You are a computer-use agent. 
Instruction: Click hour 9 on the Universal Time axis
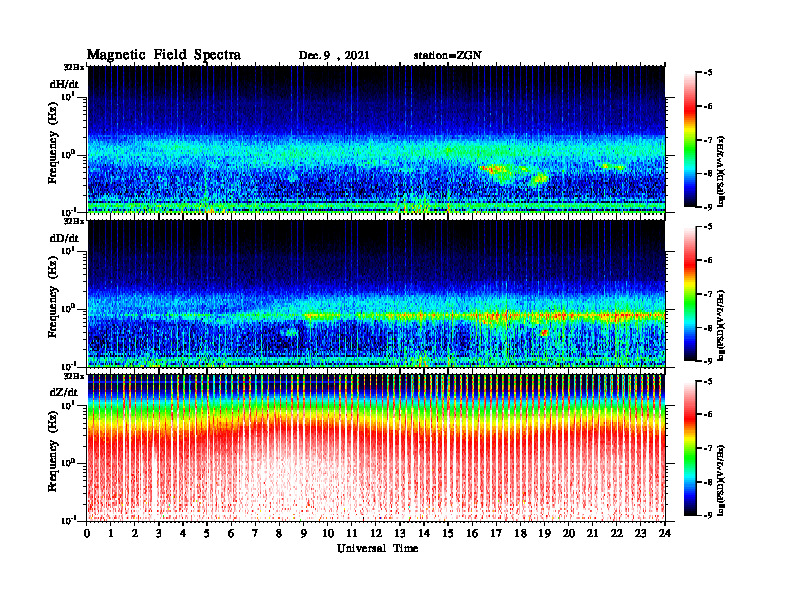tap(304, 533)
